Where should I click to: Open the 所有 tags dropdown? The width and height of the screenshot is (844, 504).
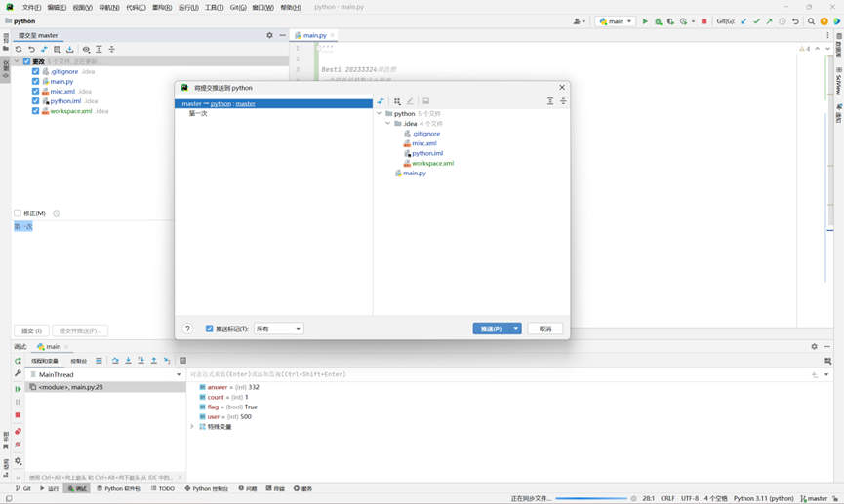pyautogui.click(x=278, y=329)
